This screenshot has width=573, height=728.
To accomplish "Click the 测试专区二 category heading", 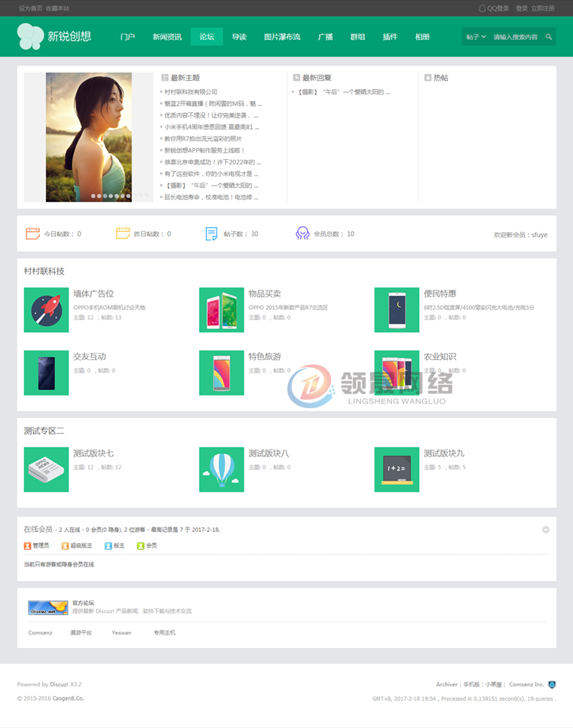I will tap(44, 431).
